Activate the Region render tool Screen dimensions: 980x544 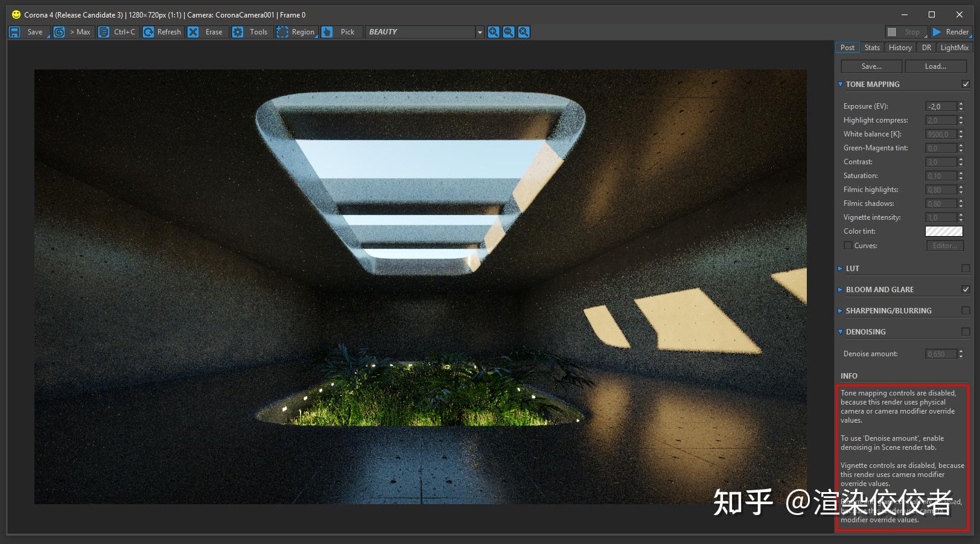pos(296,32)
